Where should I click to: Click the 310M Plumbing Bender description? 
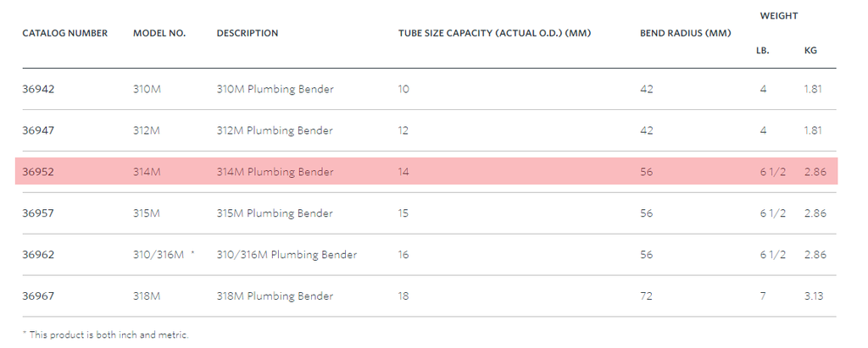coord(275,89)
